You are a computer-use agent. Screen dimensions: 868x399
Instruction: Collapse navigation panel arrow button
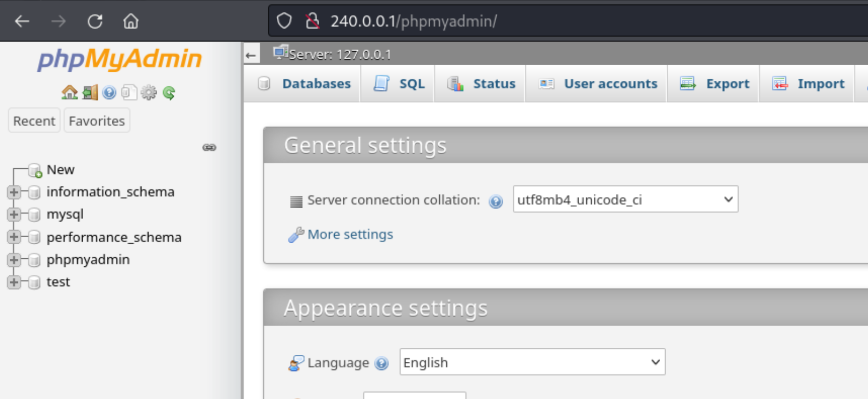coord(251,54)
